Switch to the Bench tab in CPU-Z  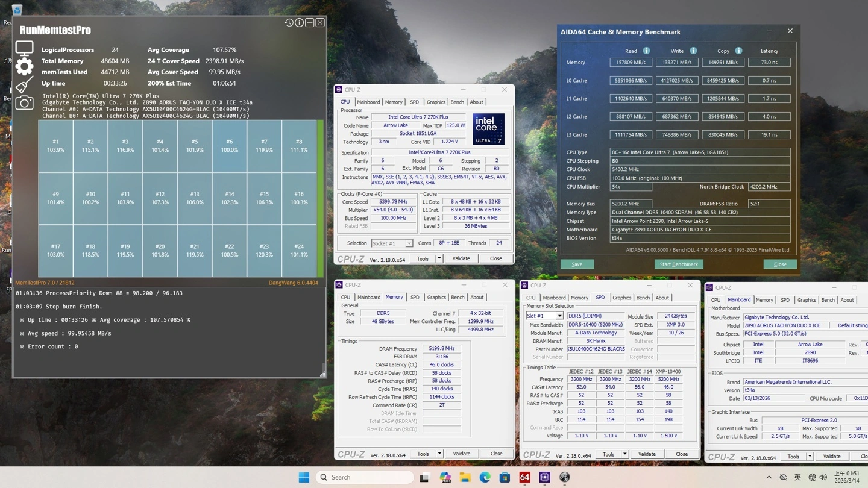tap(458, 102)
